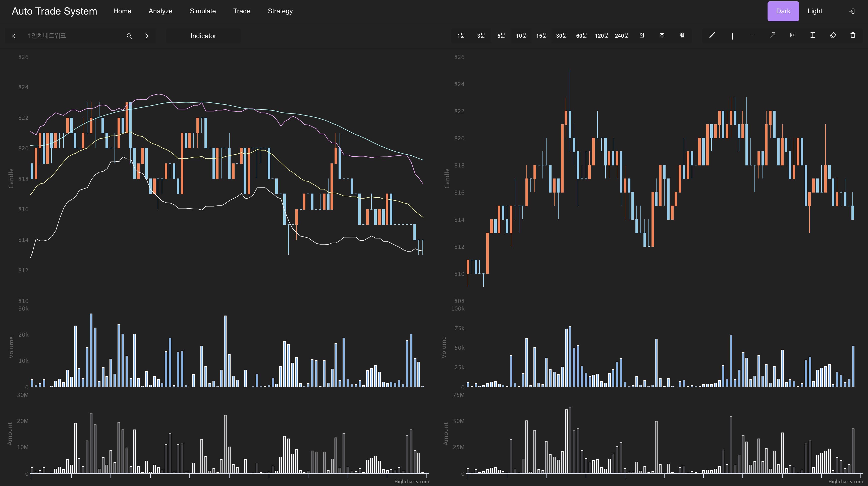Select the vertical height measure tool
Viewport: 868px width, 486px height.
[x=812, y=35]
